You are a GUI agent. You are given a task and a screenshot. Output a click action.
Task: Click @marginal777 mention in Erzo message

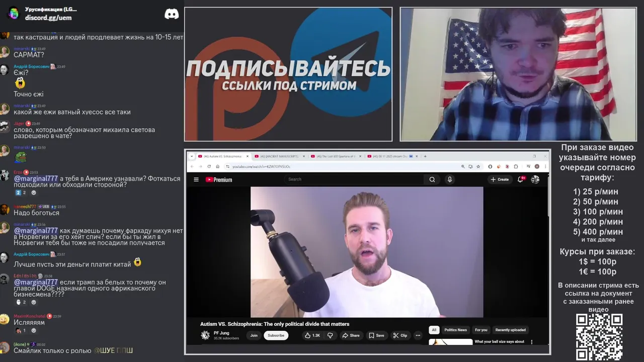[x=36, y=178]
